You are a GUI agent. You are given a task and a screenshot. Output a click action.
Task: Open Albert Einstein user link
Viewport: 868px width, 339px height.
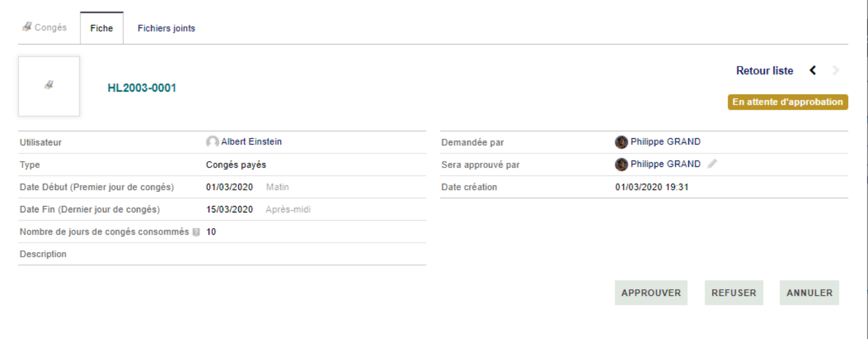tap(251, 141)
